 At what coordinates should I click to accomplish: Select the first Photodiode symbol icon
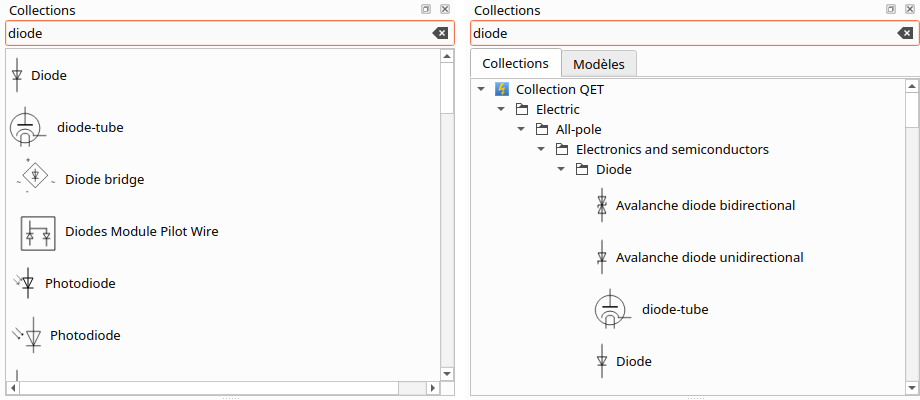point(25,284)
